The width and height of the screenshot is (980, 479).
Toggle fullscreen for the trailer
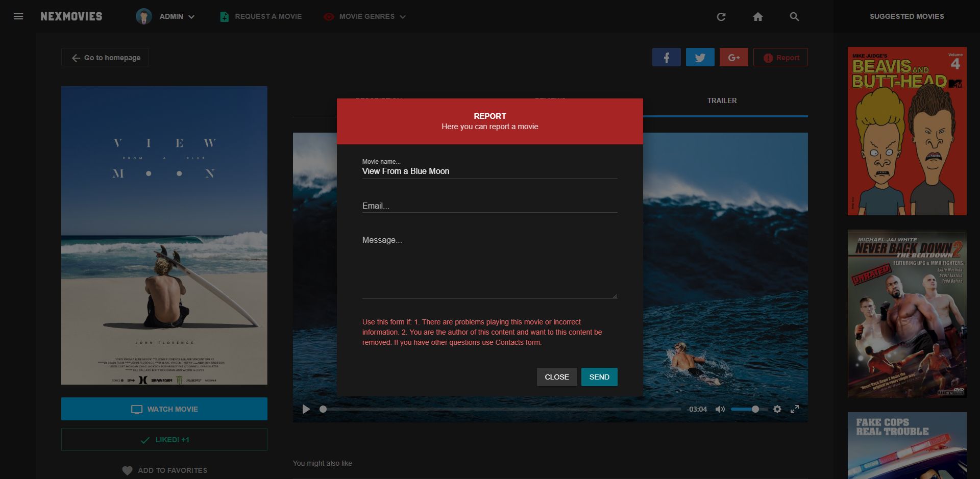(x=795, y=409)
